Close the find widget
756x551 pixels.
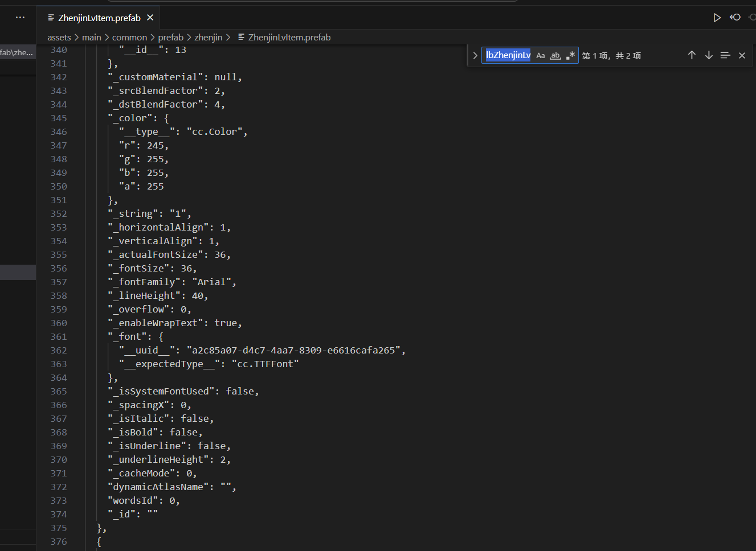[742, 55]
